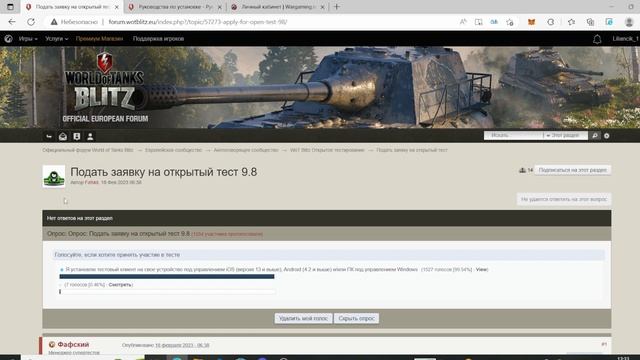
Task: Click the topic author avatar image
Action: 54,176
